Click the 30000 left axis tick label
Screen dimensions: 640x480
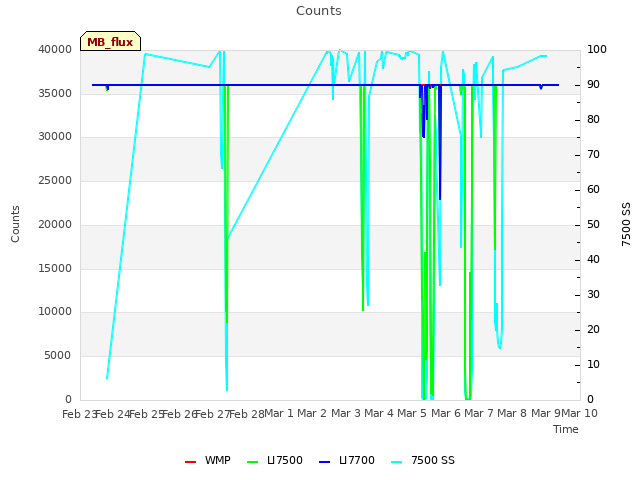(x=55, y=136)
